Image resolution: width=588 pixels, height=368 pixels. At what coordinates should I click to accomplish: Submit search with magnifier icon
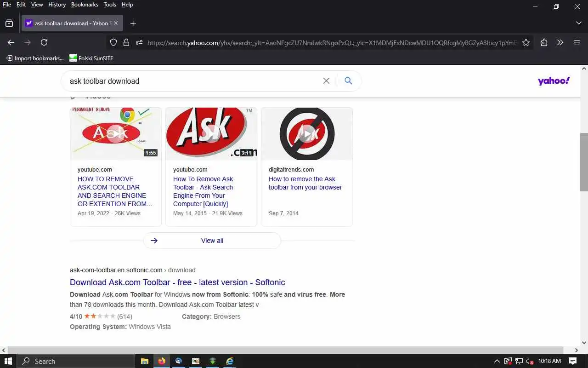[348, 81]
